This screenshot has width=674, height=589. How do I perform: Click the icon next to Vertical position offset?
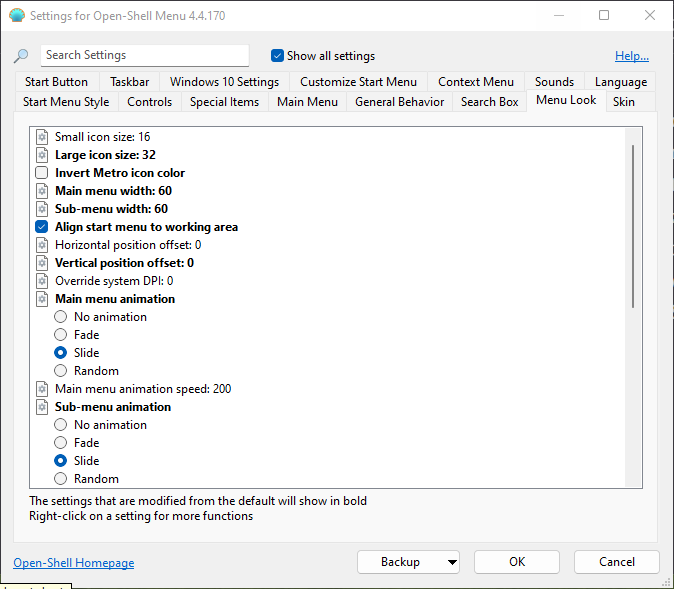point(42,263)
